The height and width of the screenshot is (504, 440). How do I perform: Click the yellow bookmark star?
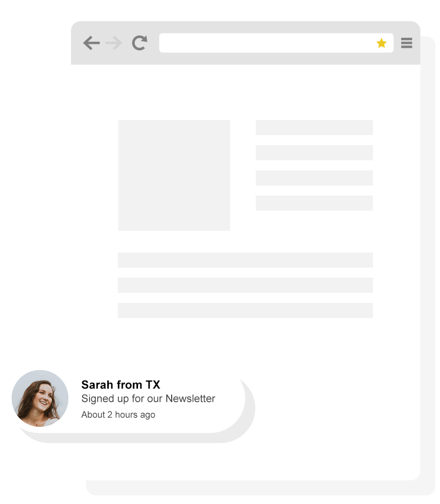(x=381, y=43)
